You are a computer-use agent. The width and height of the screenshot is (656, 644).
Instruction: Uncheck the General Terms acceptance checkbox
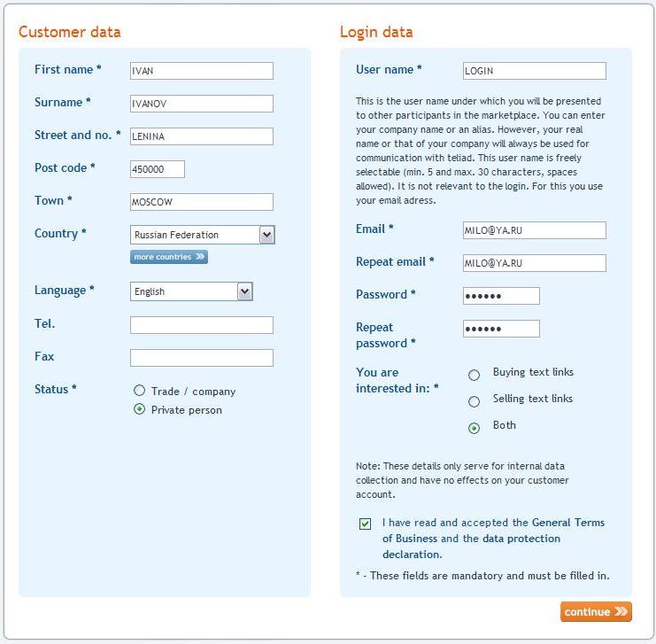point(365,524)
